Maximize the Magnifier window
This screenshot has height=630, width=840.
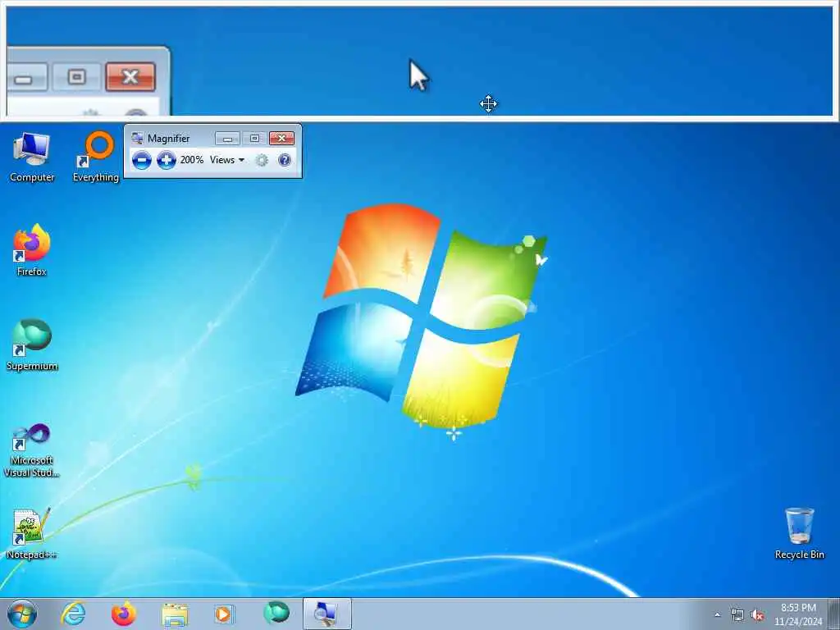[254, 139]
